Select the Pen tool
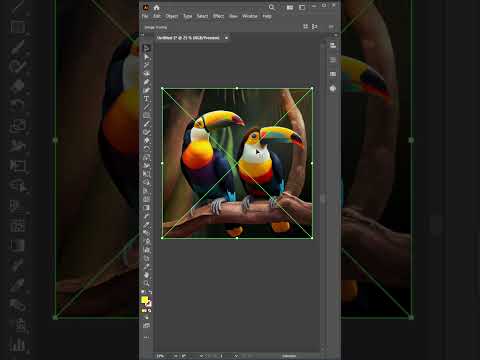The image size is (480, 360). tap(146, 82)
